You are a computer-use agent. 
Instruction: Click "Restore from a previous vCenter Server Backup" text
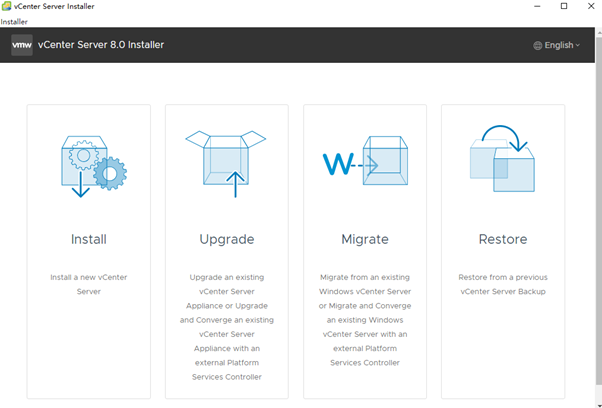(x=503, y=284)
